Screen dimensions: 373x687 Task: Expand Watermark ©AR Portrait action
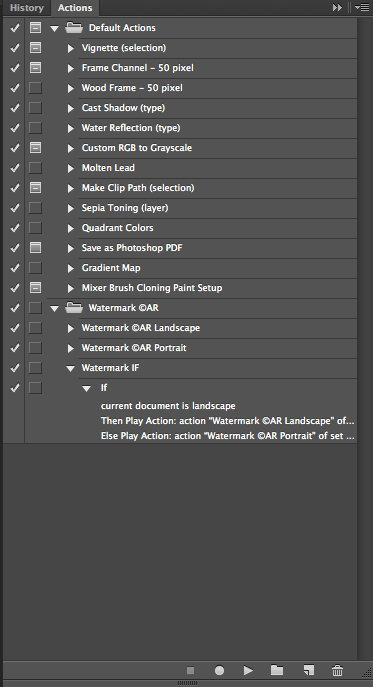(x=71, y=348)
